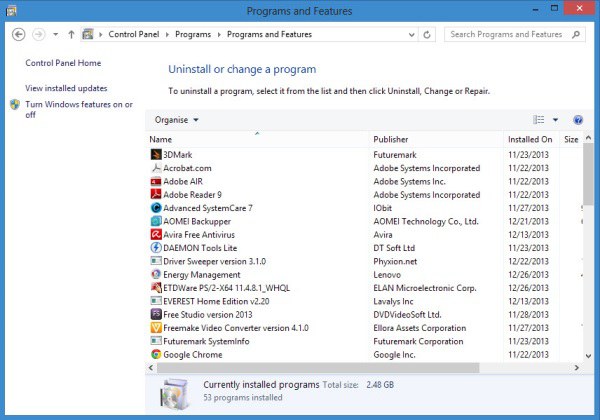
Task: Click the horizontal scrollbar right arrow
Action: [576, 368]
